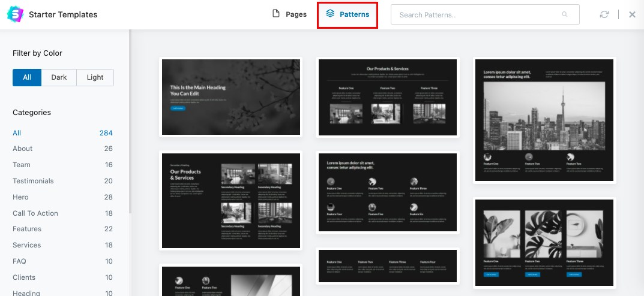The width and height of the screenshot is (644, 296).
Task: Open the Team category
Action: click(x=62, y=165)
